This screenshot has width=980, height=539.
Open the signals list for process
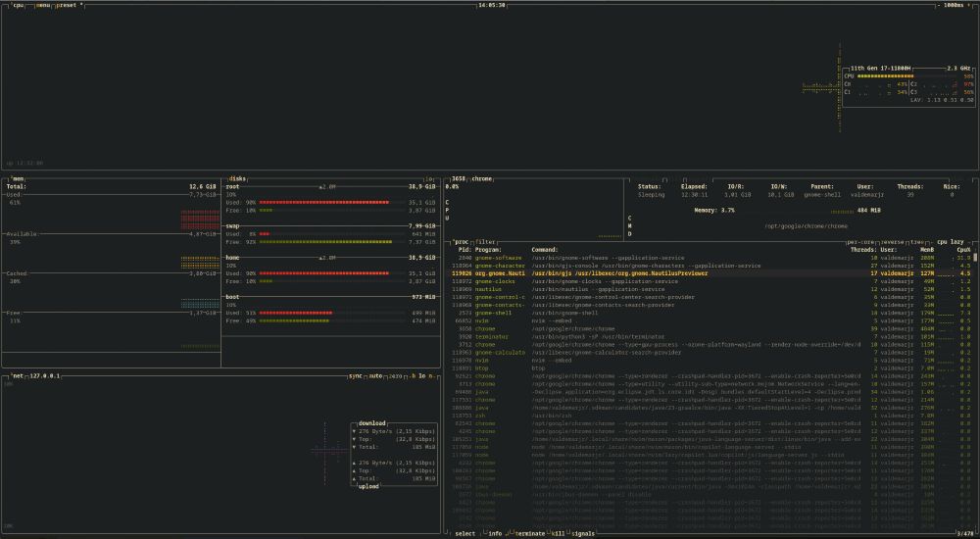583,533
